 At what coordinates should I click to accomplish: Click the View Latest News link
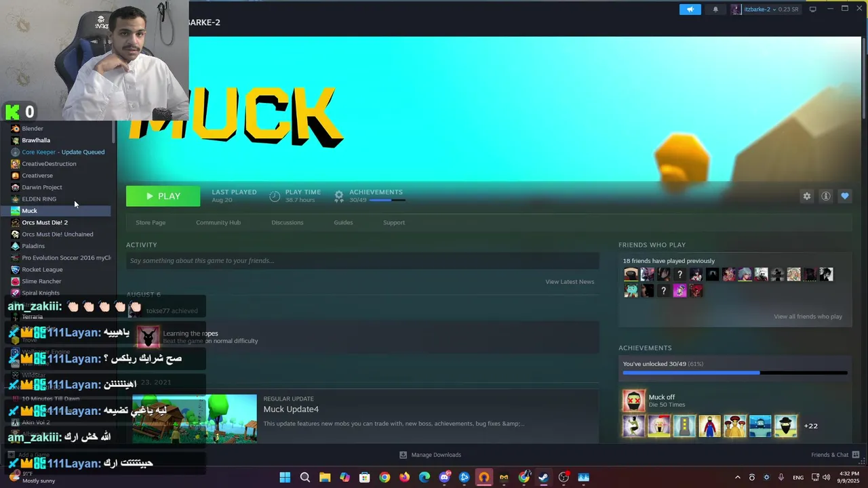pyautogui.click(x=570, y=282)
